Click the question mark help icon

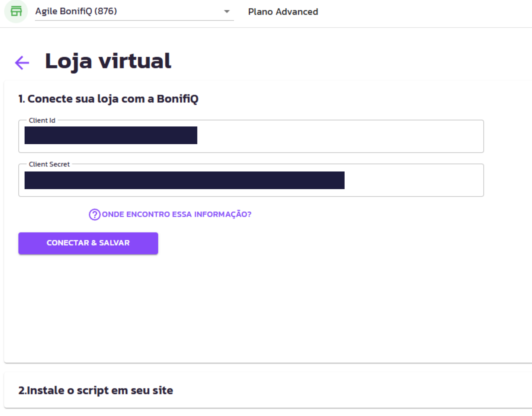(95, 214)
